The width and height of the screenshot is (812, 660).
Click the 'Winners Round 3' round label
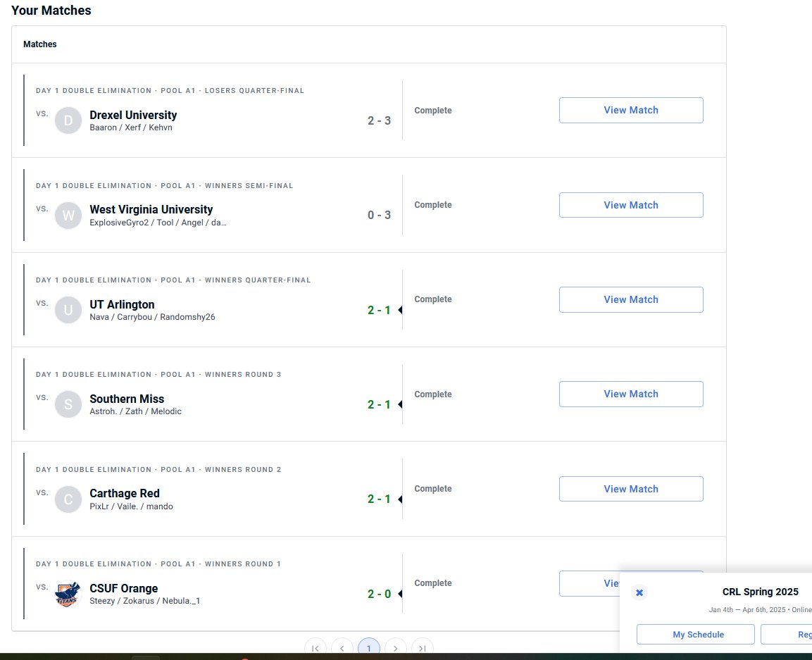click(243, 375)
